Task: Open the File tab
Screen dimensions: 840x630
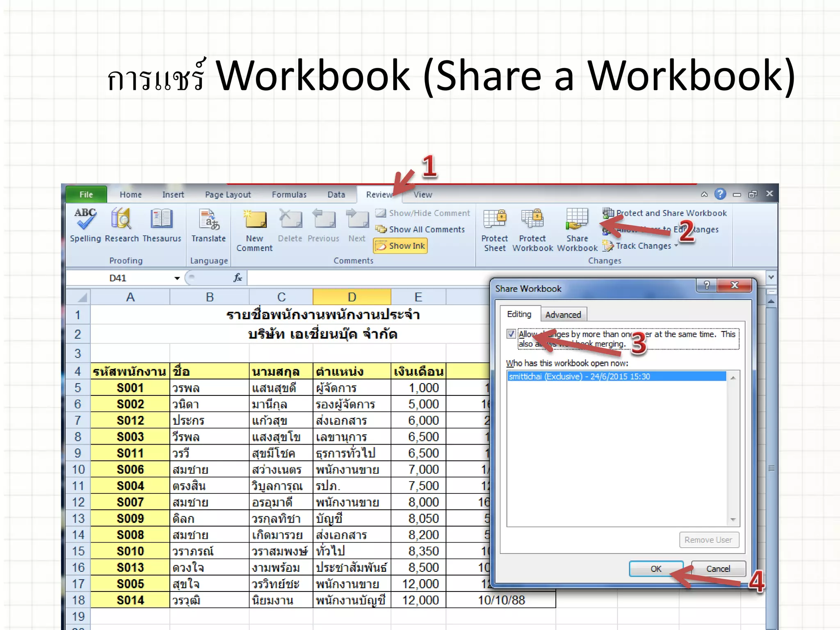Action: 86,194
